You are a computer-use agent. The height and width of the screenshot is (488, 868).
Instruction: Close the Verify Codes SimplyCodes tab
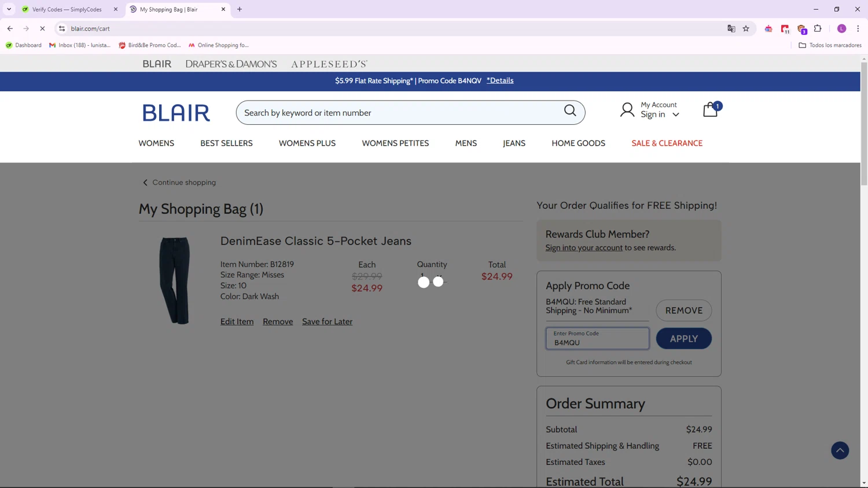tap(116, 9)
